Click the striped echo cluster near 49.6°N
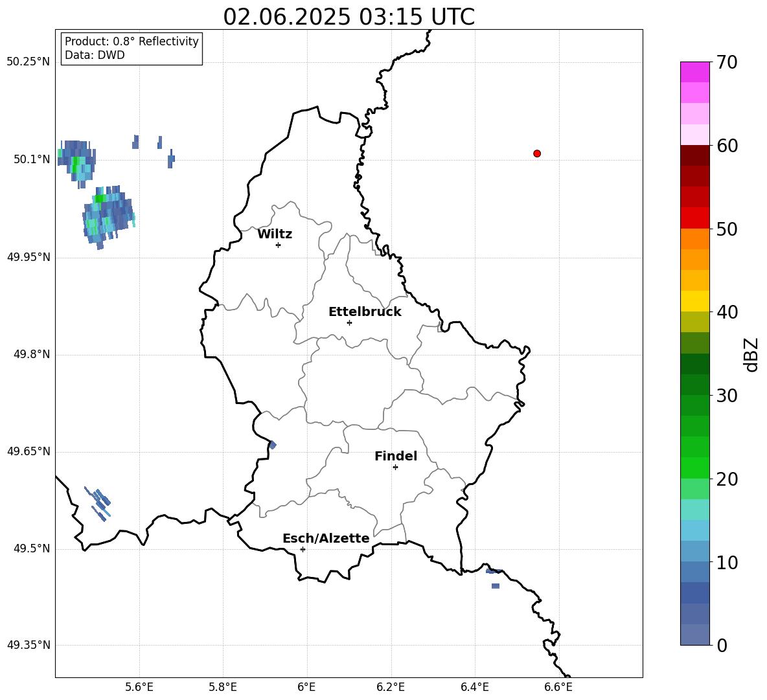This screenshot has height=700, width=767. click(97, 504)
